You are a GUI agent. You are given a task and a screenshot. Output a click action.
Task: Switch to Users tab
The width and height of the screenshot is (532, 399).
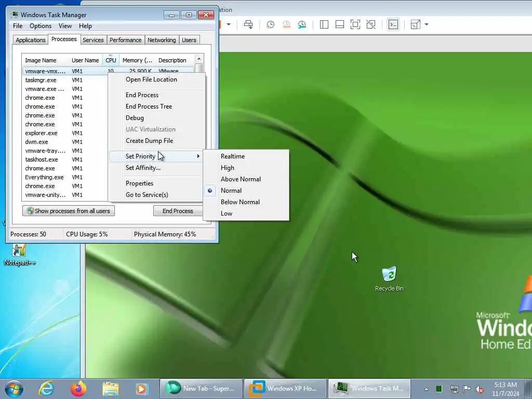189,40
